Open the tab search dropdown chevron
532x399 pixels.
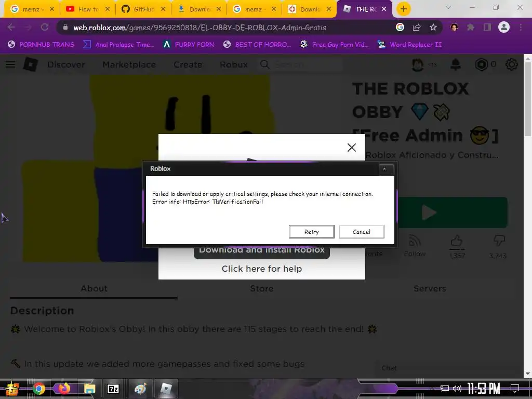click(x=448, y=7)
